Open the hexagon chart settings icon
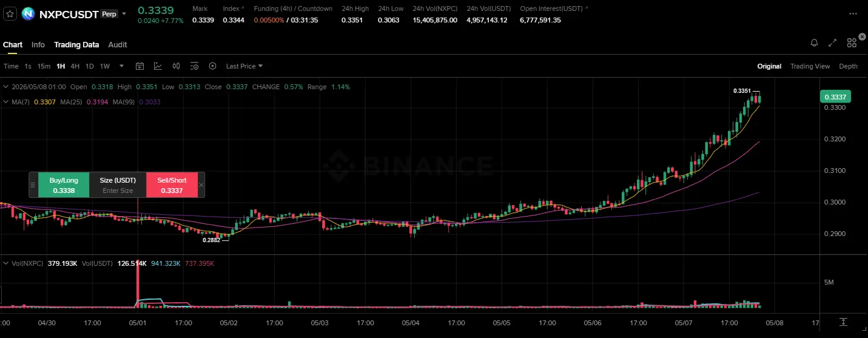The image size is (868, 338). tap(213, 66)
